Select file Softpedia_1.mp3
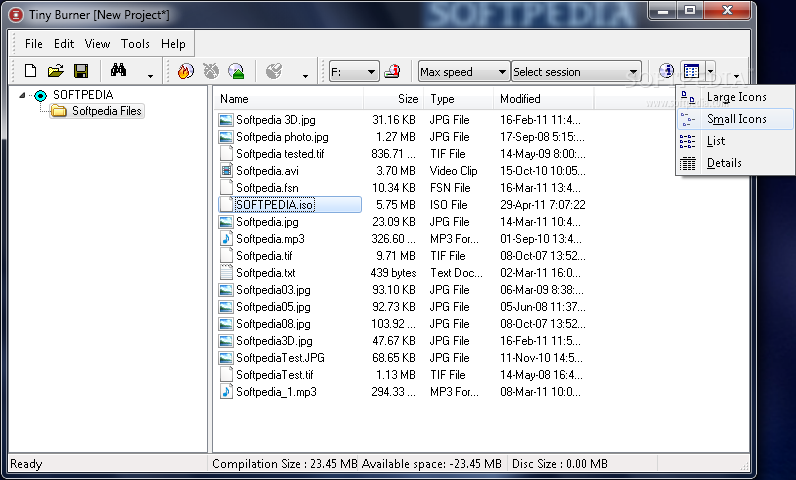Image resolution: width=796 pixels, height=480 pixels. coord(276,392)
